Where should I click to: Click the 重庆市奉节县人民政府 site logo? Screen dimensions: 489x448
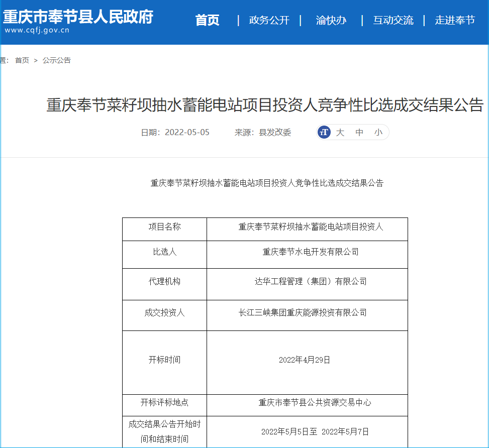click(x=78, y=17)
